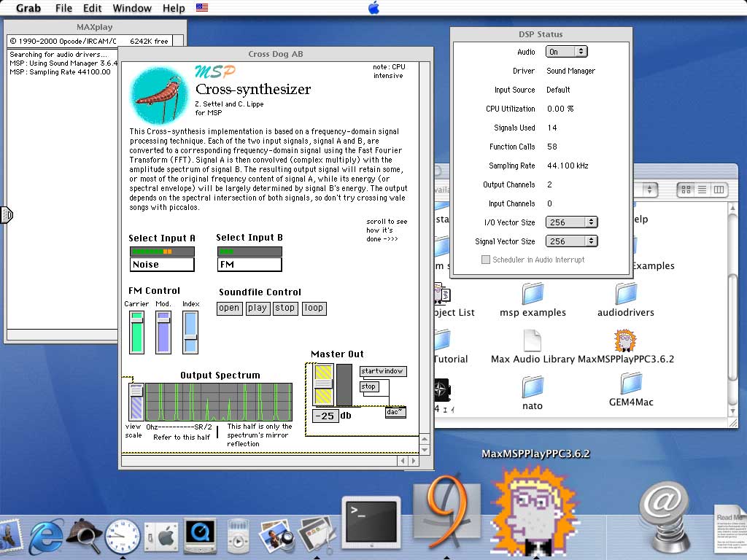Image resolution: width=747 pixels, height=560 pixels.
Task: Click the yellow Master Out gain slider
Action: (323, 385)
